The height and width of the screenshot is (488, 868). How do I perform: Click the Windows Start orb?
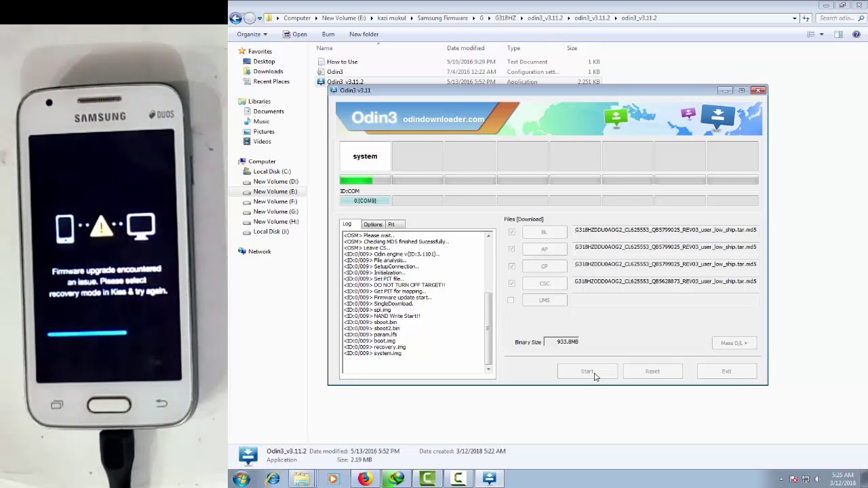tap(241, 479)
